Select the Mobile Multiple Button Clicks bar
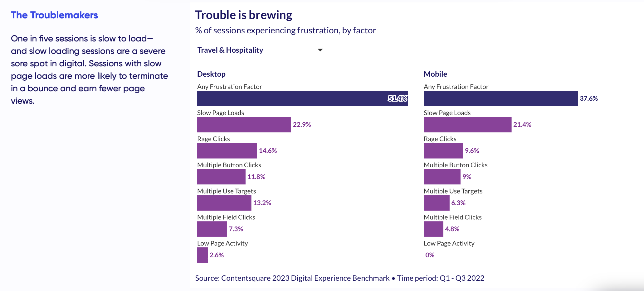Viewport: 644px width, 291px height. coord(442,177)
